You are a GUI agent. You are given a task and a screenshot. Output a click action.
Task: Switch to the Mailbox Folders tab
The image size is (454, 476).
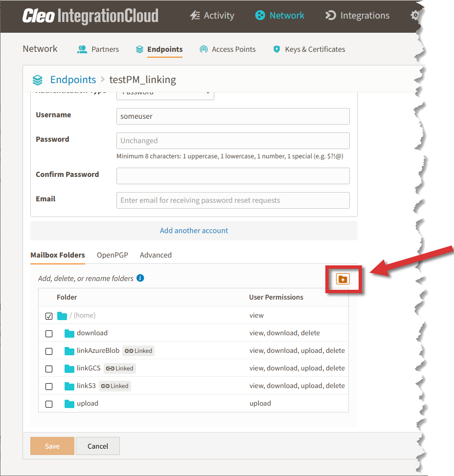click(x=57, y=255)
